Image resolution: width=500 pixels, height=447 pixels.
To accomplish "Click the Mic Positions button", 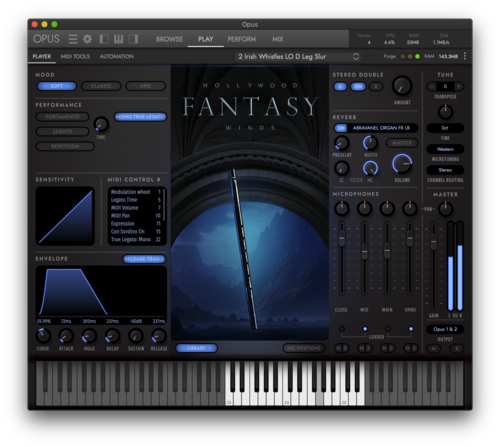I will click(303, 348).
